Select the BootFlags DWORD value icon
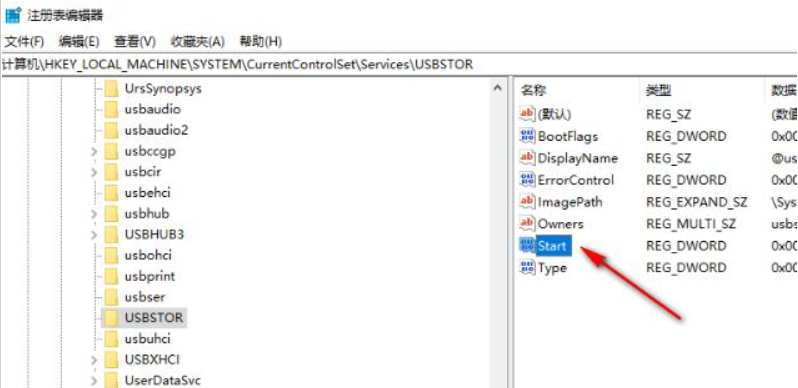798x388 pixels. click(x=527, y=136)
